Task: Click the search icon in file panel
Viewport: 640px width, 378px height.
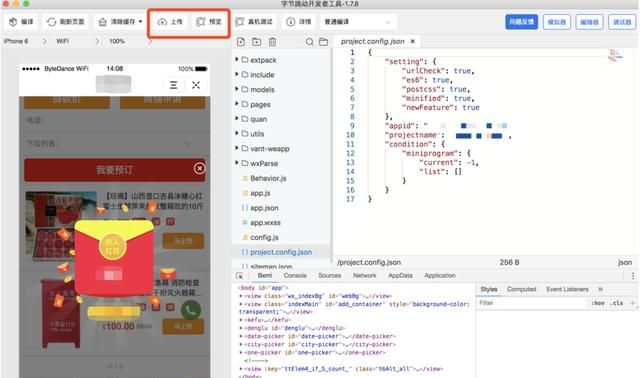Action: [309, 42]
